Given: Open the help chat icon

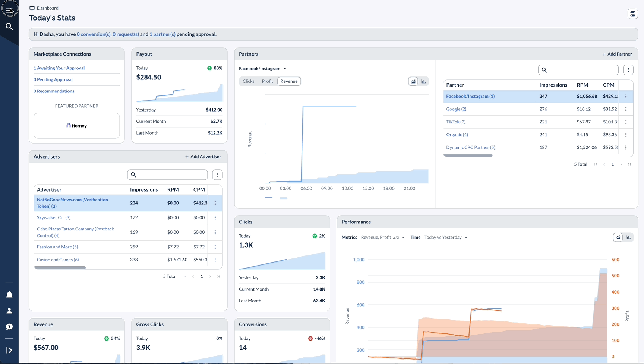Looking at the screenshot, I should click(x=9, y=327).
